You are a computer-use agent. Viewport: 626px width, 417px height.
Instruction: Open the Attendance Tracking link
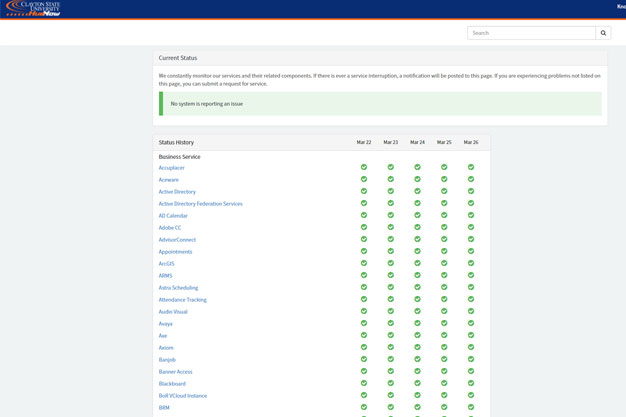point(182,300)
